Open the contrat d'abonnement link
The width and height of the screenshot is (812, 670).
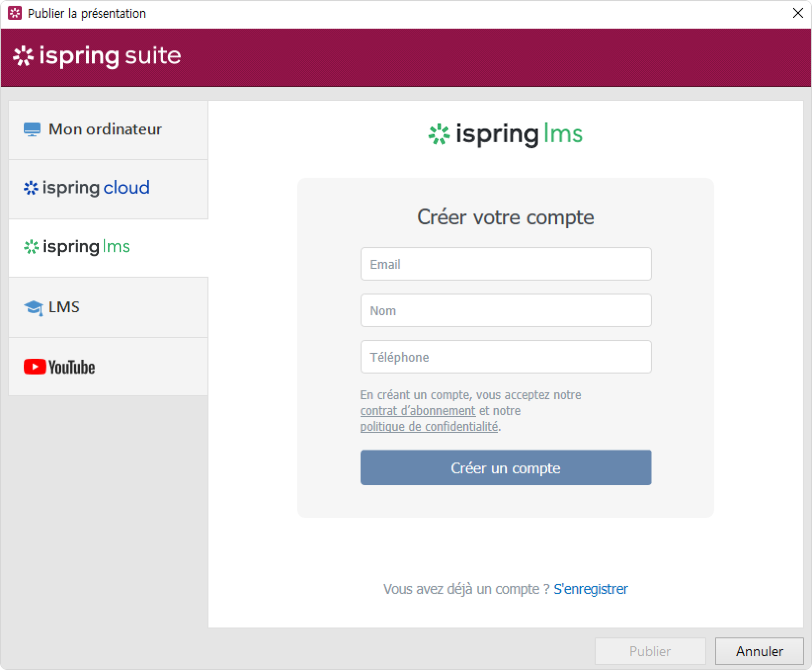(x=417, y=411)
